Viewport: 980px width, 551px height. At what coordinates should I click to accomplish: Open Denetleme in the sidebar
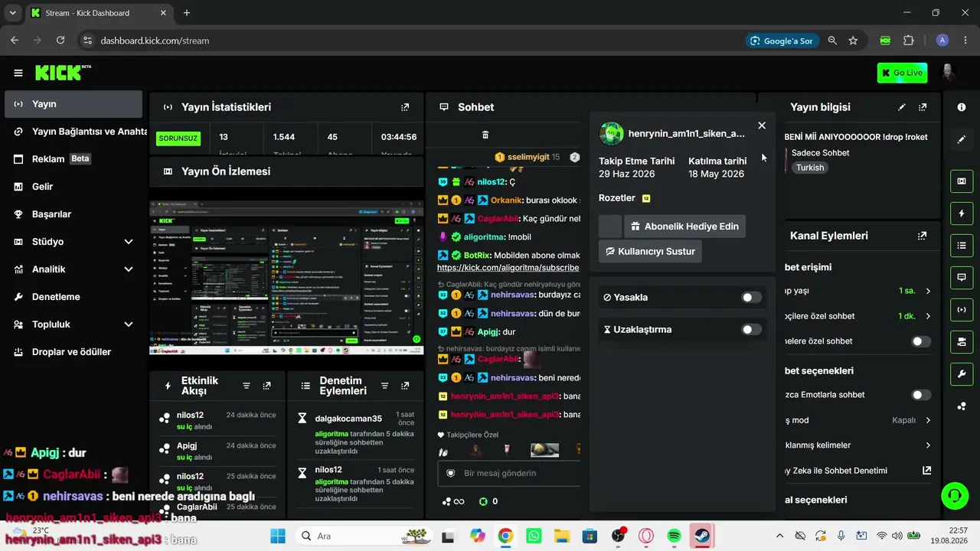[73, 297]
